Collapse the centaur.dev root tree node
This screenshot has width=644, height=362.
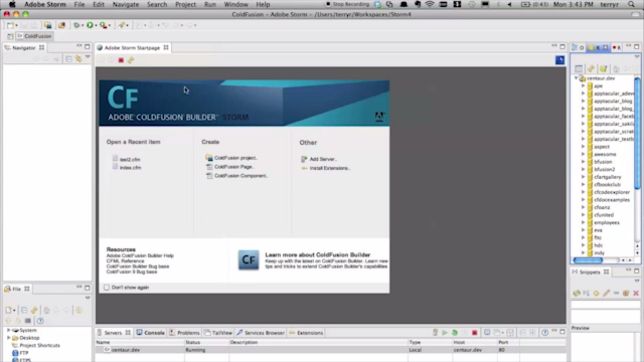[576, 78]
